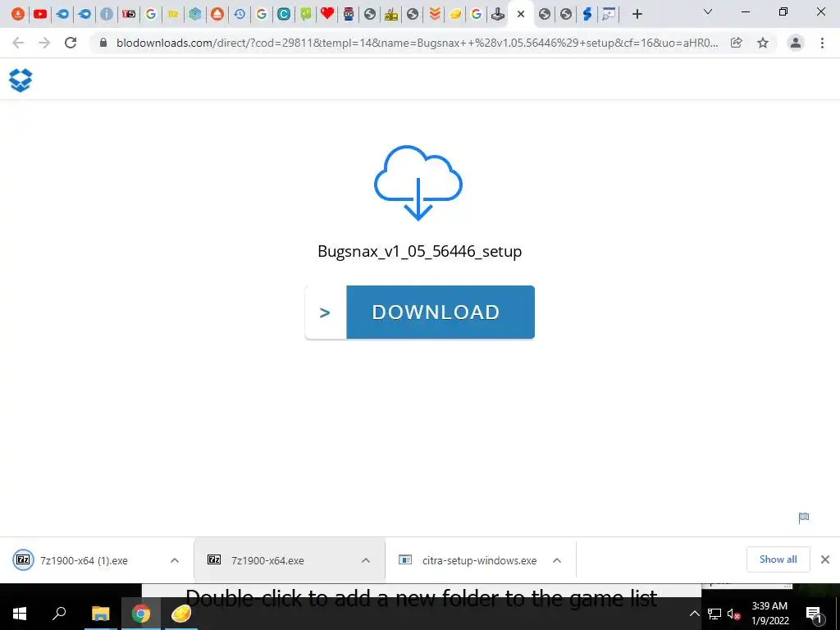
Task: Switch to the teal letter C tab
Action: (x=284, y=14)
